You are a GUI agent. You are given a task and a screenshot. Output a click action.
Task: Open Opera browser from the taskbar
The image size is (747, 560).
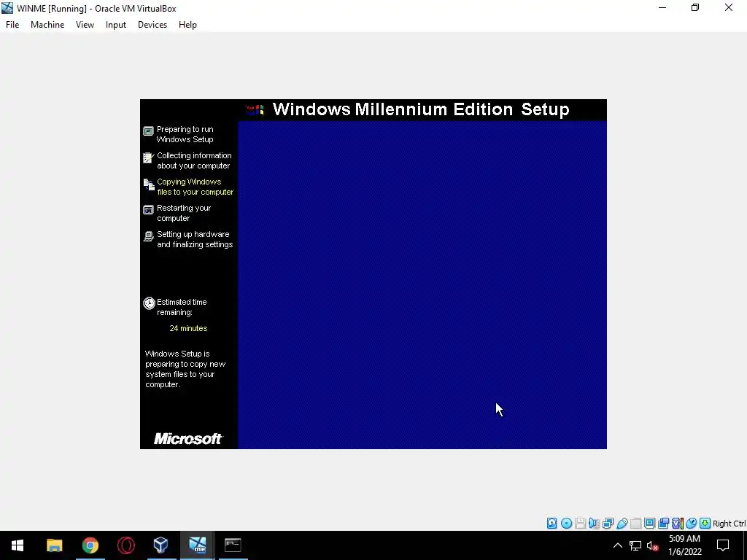click(x=125, y=545)
